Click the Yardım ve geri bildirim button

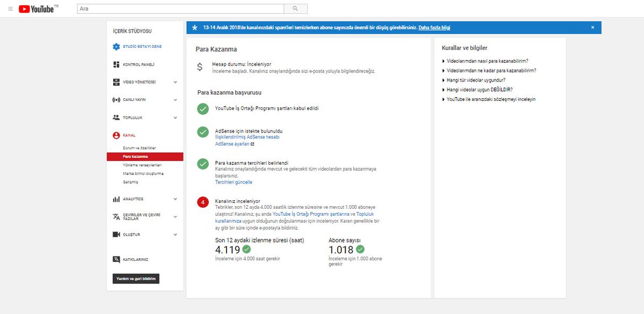pos(136,279)
